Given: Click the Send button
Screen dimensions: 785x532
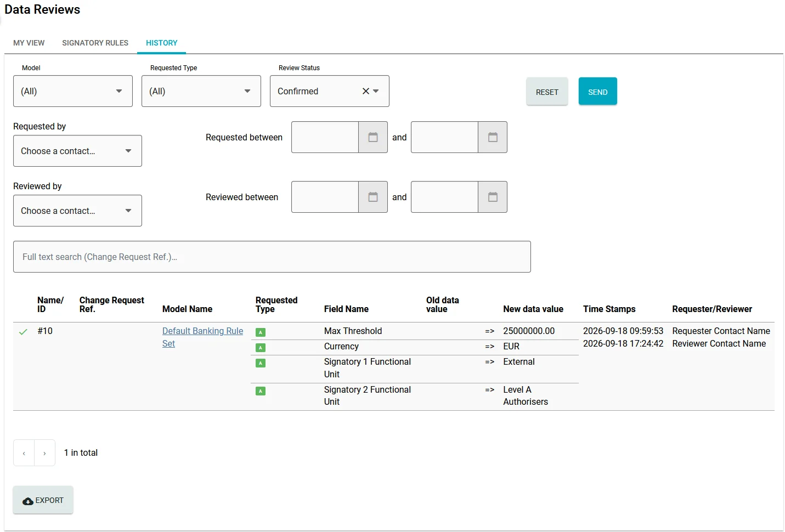Looking at the screenshot, I should click(598, 92).
